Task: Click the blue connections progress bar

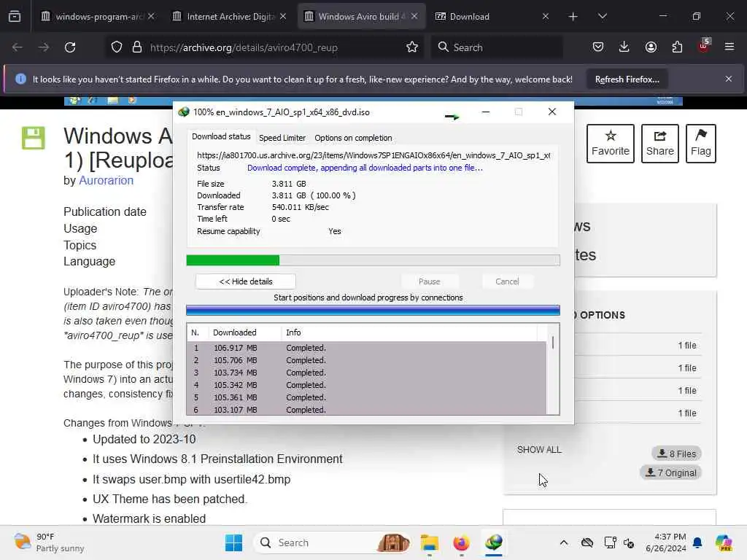Action: [x=373, y=311]
